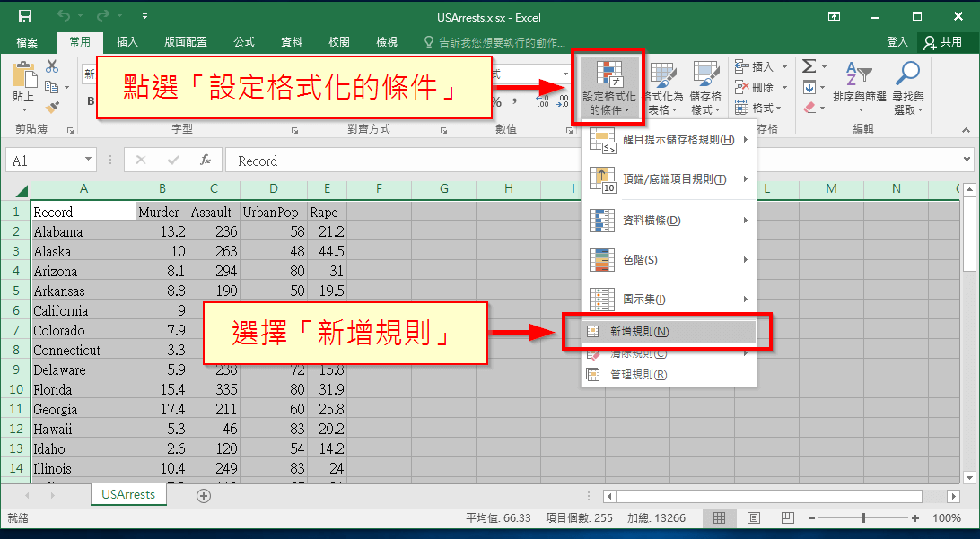Click the 登入 (Sign in) link
The width and height of the screenshot is (980, 539).
coord(898,41)
